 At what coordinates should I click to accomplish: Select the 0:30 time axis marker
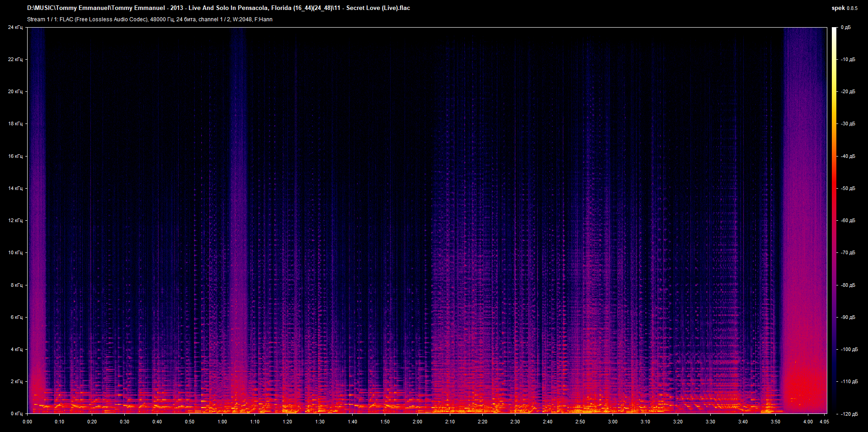(x=124, y=422)
